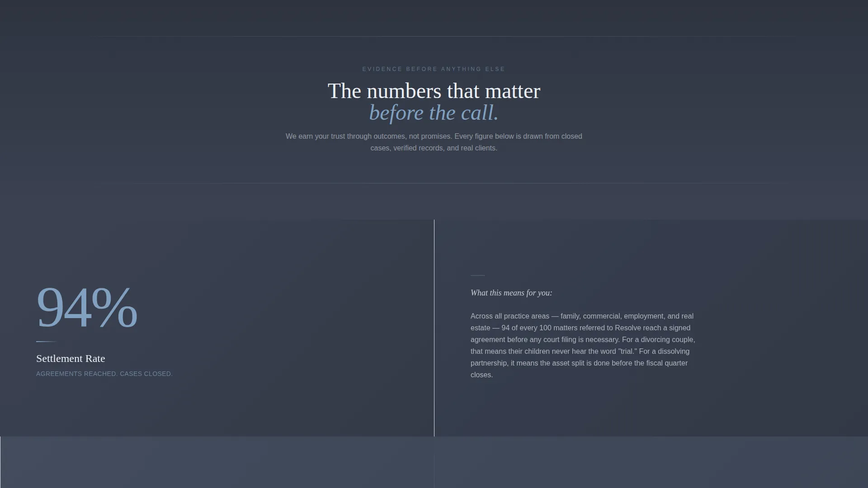
Task: Click the 'Across all practice areas' explanation paragraph
Action: pos(583,345)
